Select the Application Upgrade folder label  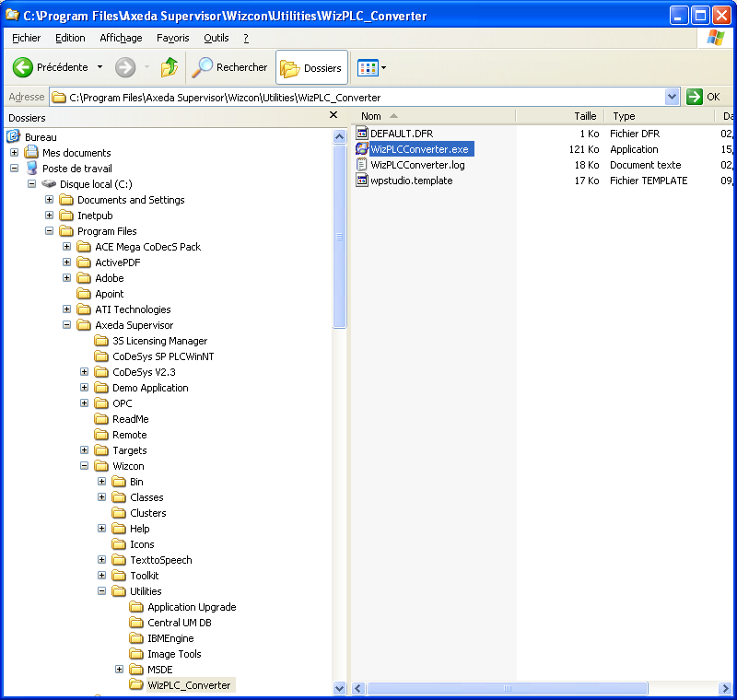pos(192,607)
